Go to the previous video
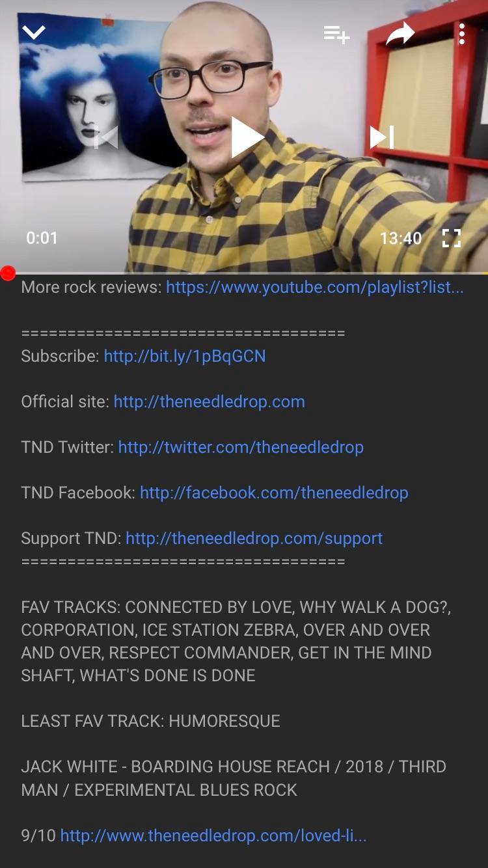Screen dimensions: 488x868 107,137
